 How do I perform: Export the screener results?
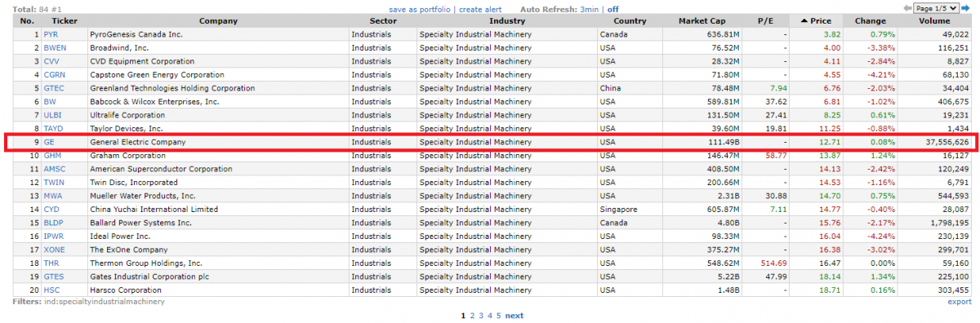960,302
